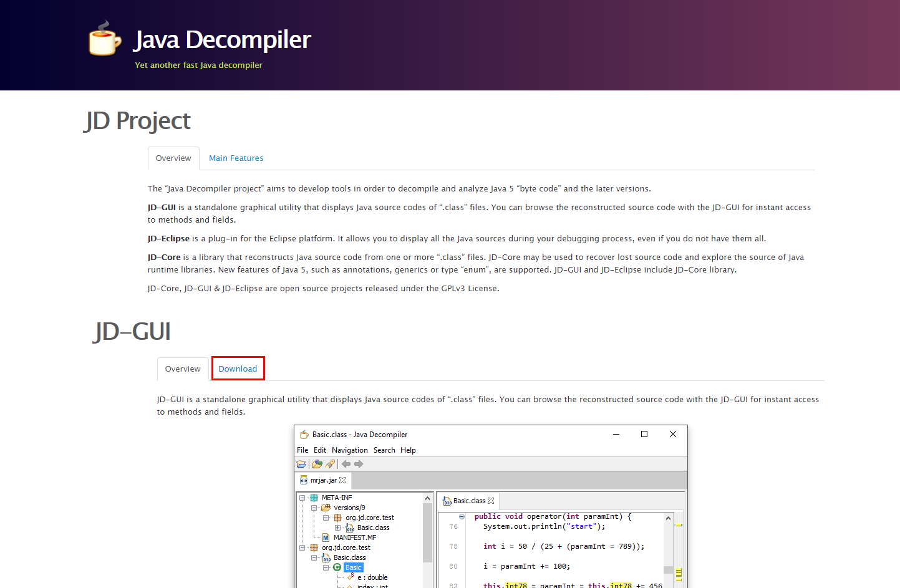The height and width of the screenshot is (588, 900).
Task: Collapse the operator method in the code view
Action: (x=461, y=516)
